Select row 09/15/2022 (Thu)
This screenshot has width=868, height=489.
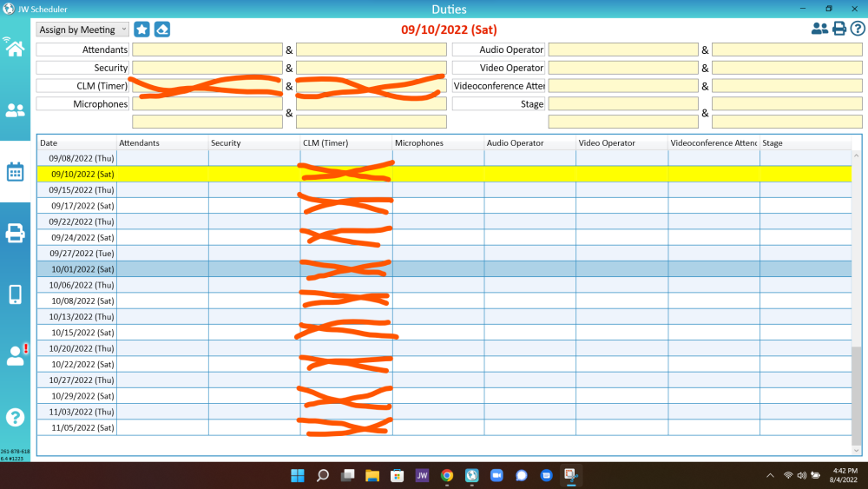pos(444,190)
